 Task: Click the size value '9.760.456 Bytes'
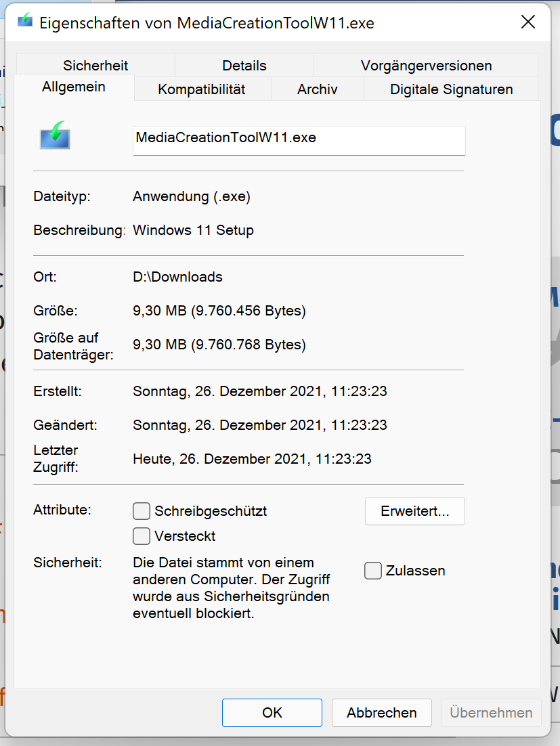(248, 311)
